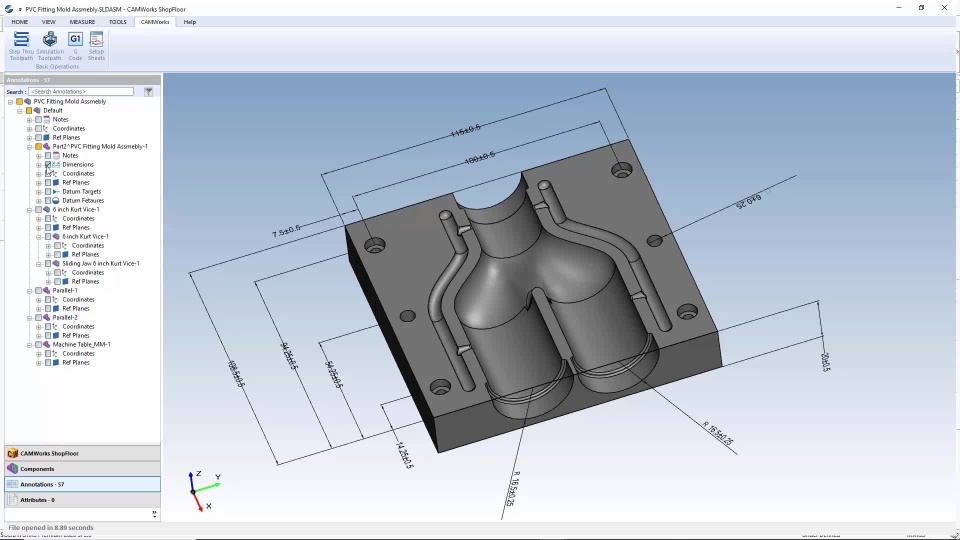The width and height of the screenshot is (960, 540).
Task: Click the Components panel icon
Action: [x=12, y=469]
